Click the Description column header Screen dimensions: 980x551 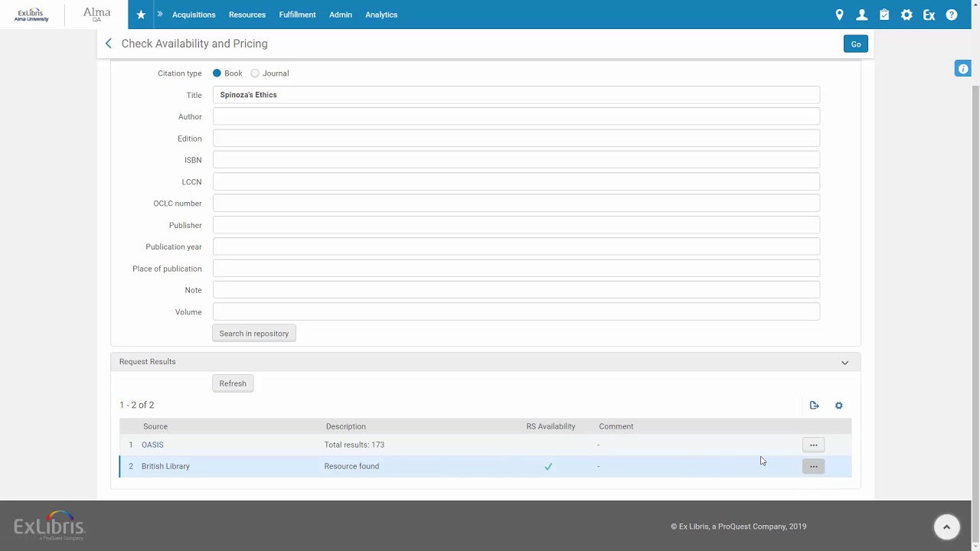[345, 426]
